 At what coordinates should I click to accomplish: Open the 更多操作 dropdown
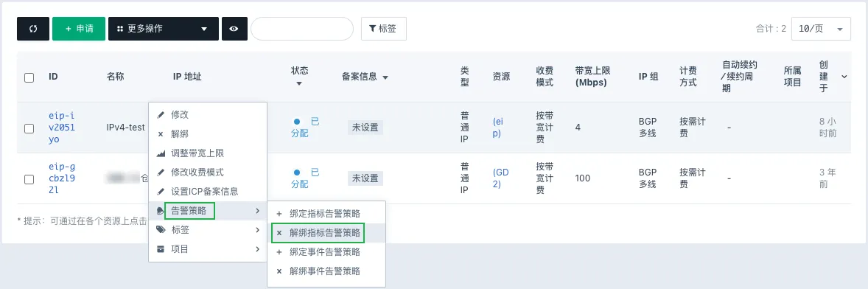click(x=164, y=29)
